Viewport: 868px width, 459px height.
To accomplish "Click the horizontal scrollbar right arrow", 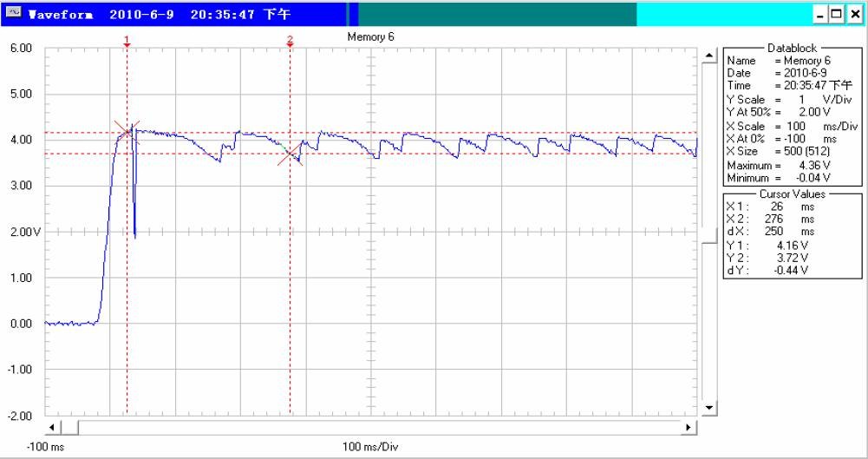I will click(690, 428).
